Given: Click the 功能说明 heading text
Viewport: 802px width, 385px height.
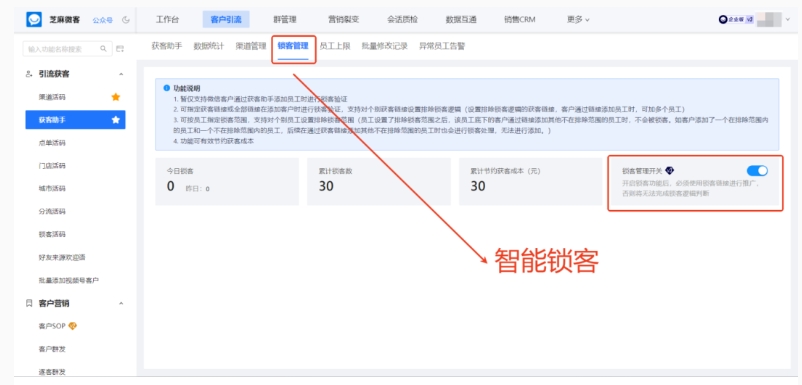Looking at the screenshot, I should tap(187, 88).
